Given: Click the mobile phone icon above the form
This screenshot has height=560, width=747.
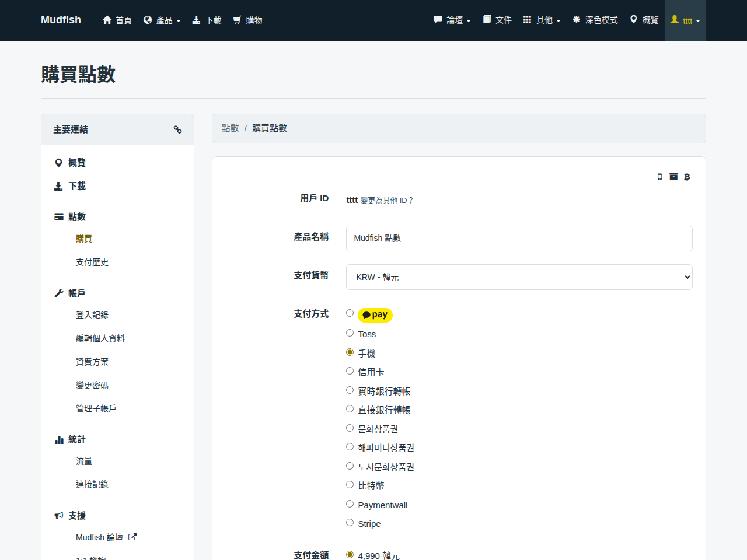Looking at the screenshot, I should [660, 177].
